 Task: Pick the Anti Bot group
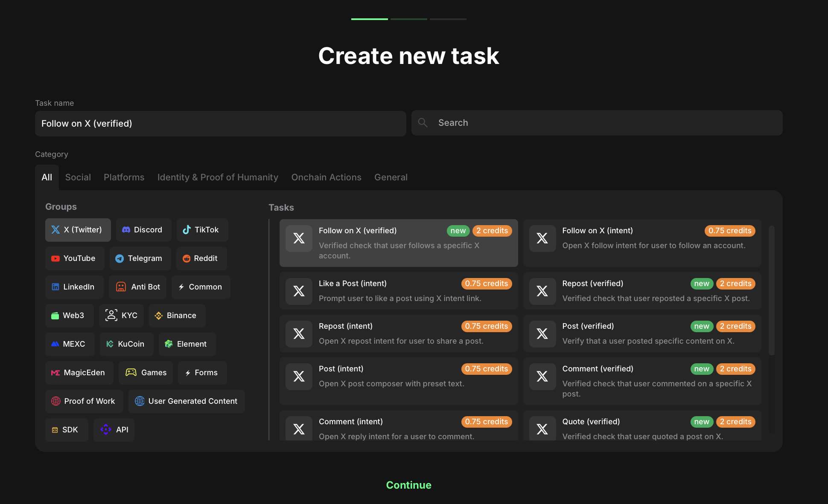(x=137, y=287)
